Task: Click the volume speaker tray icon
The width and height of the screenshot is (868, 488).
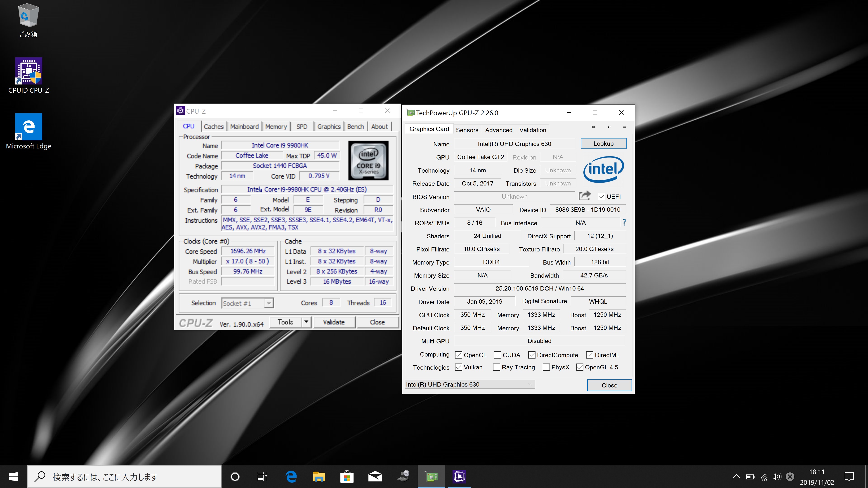Action: pos(776,476)
